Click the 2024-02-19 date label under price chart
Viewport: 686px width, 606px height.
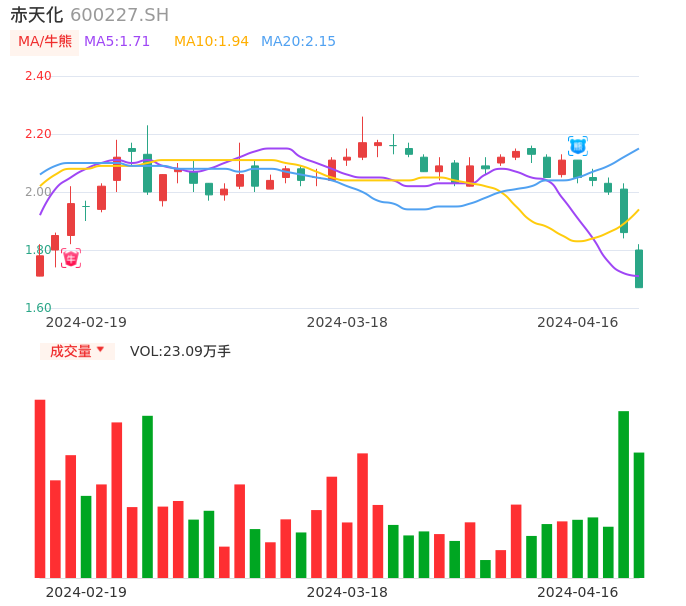86,322
